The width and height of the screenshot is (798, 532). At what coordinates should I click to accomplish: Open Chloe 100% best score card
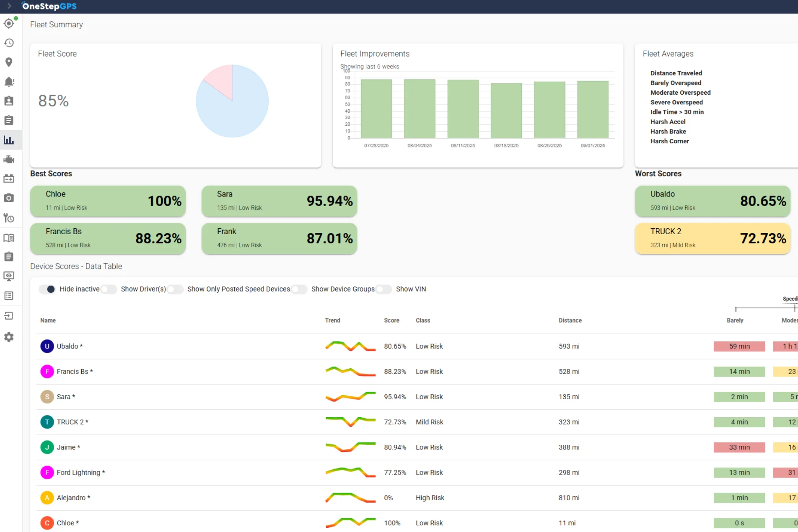pyautogui.click(x=108, y=201)
